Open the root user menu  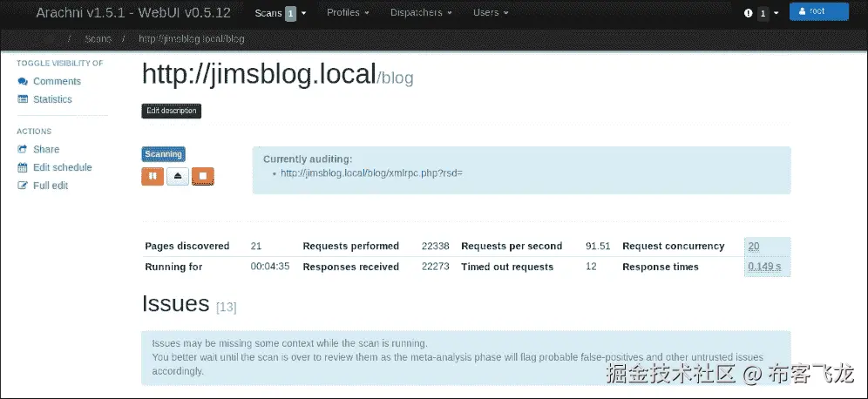818,11
